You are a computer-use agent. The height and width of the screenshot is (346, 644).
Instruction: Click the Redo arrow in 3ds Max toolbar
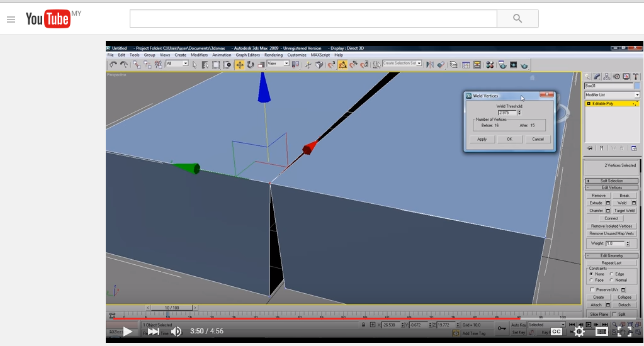tap(123, 64)
